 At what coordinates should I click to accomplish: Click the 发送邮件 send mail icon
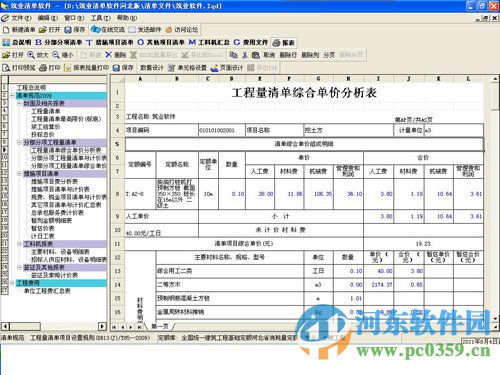coord(133,30)
